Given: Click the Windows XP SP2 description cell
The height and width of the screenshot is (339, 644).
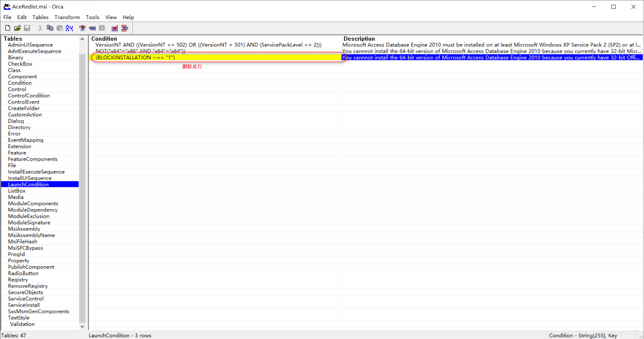Looking at the screenshot, I should (492, 45).
